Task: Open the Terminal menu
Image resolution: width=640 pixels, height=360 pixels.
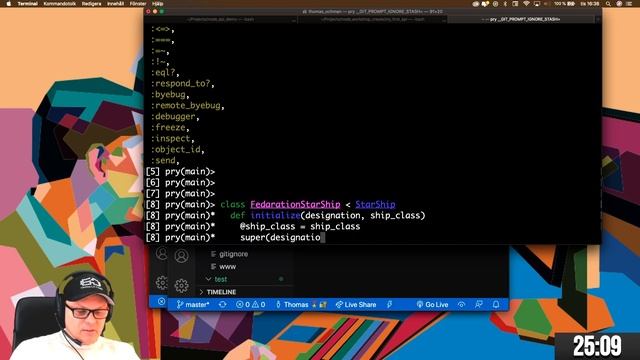Action: click(27, 4)
